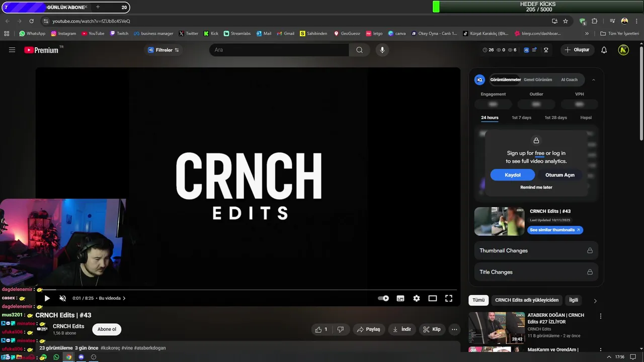Focus the Ara search field

[279, 50]
